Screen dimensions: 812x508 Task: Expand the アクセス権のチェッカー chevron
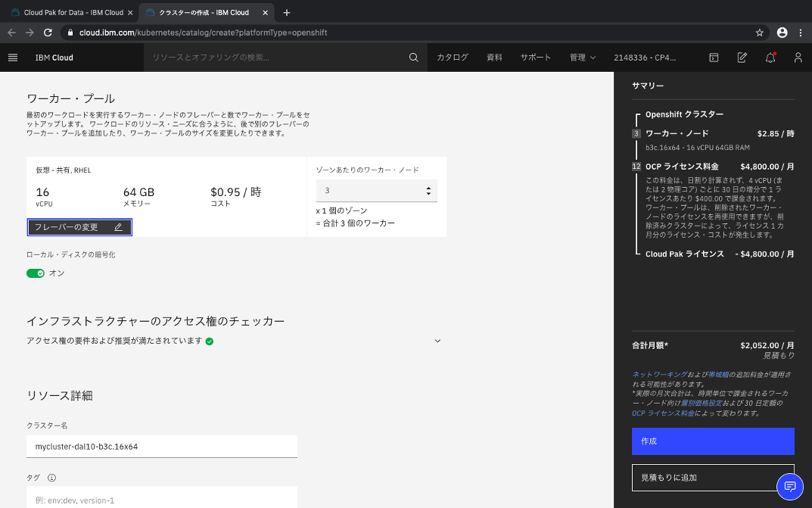[x=437, y=341]
